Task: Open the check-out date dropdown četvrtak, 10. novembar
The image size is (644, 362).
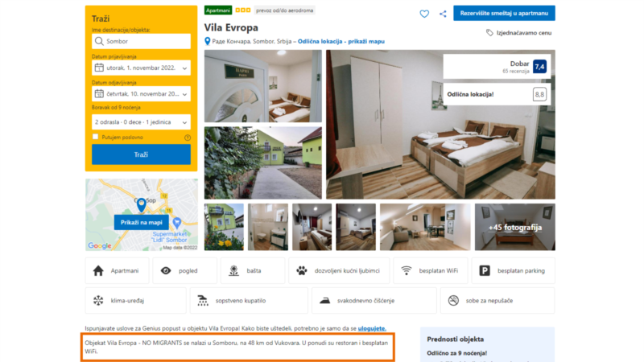Action: pos(142,94)
